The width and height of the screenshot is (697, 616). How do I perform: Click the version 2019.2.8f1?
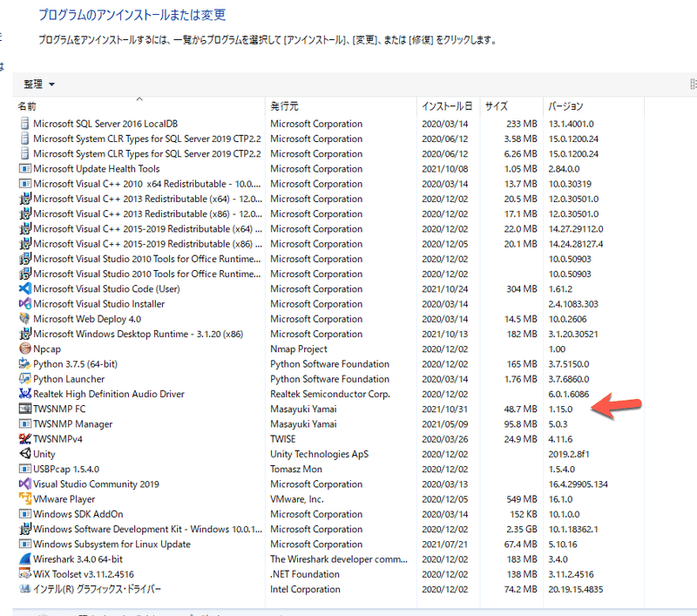click(x=569, y=454)
